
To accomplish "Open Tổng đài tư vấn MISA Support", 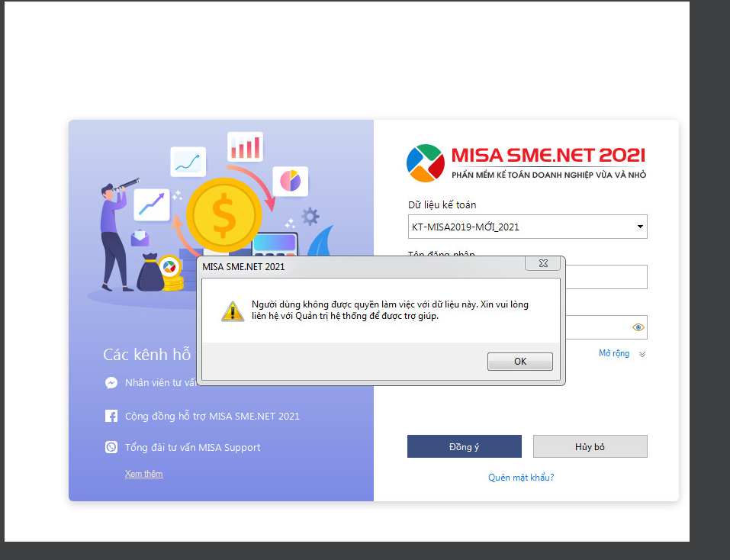I will pos(193,447).
